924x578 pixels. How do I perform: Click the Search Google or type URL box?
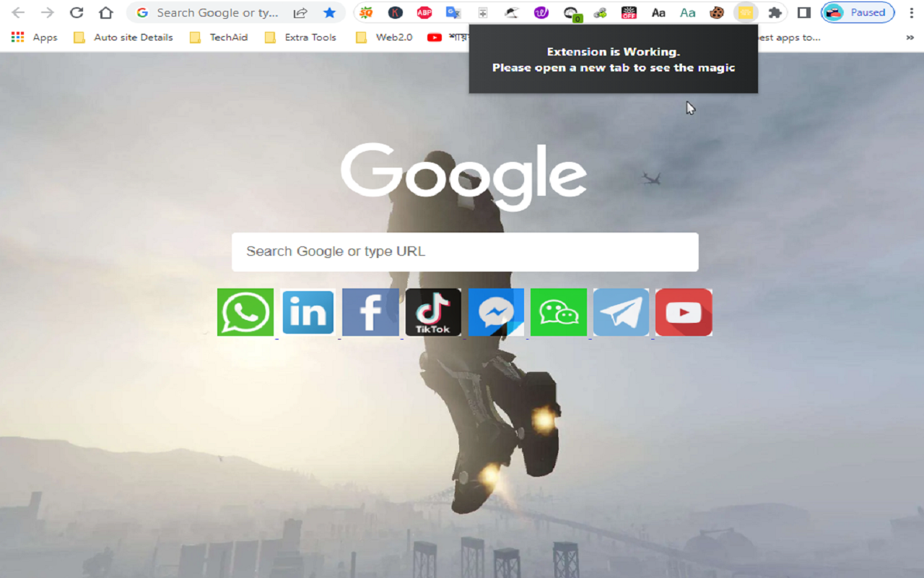pyautogui.click(x=465, y=251)
